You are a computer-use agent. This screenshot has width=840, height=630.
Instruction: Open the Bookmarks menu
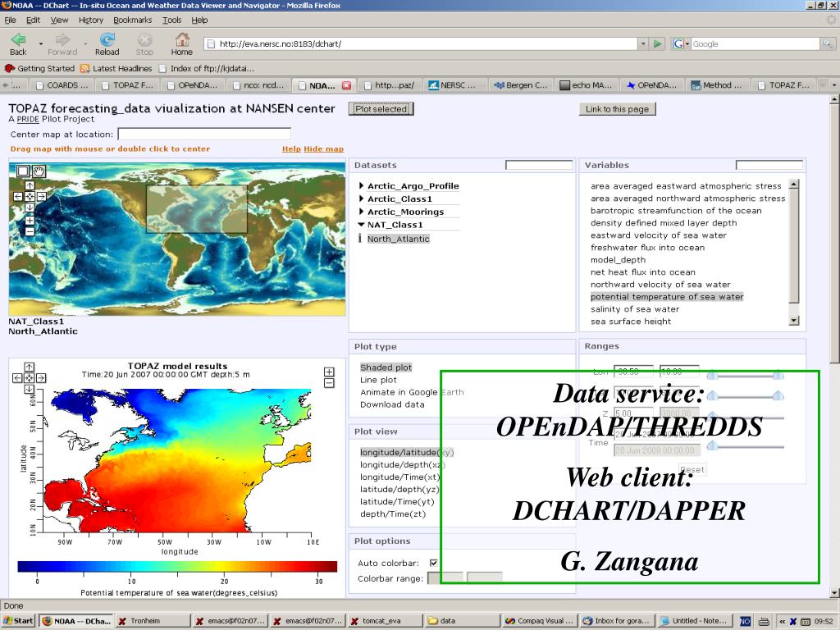[x=132, y=20]
